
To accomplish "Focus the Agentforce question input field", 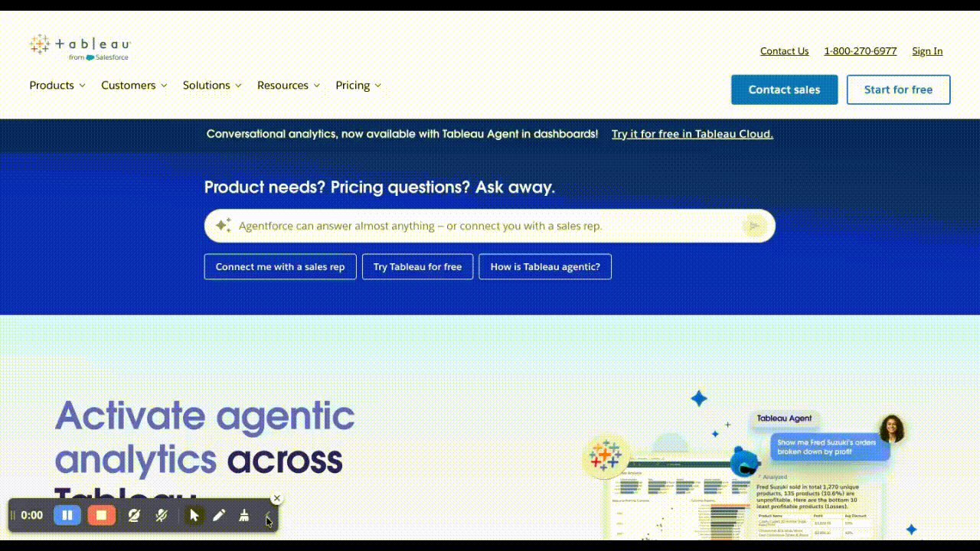I will (x=489, y=226).
